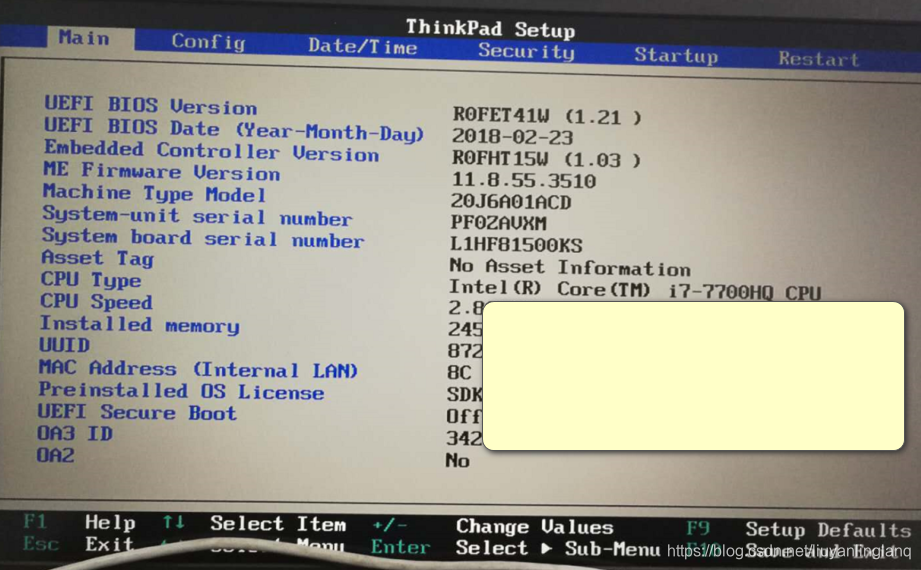Select Machine Type Model label
The width and height of the screenshot is (921, 570).
(x=154, y=193)
